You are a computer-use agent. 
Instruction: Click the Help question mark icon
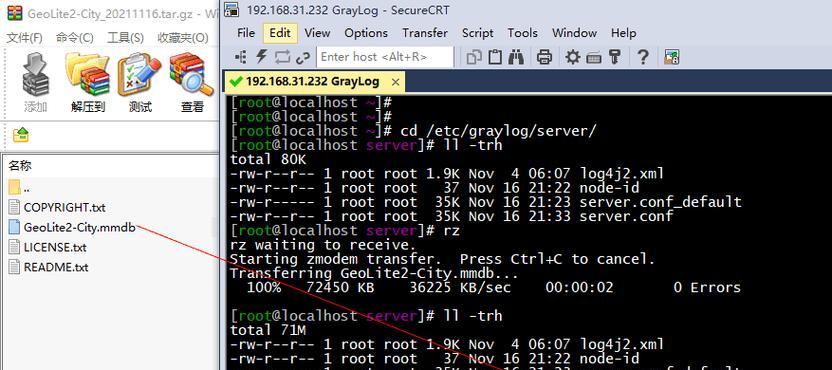[x=643, y=56]
